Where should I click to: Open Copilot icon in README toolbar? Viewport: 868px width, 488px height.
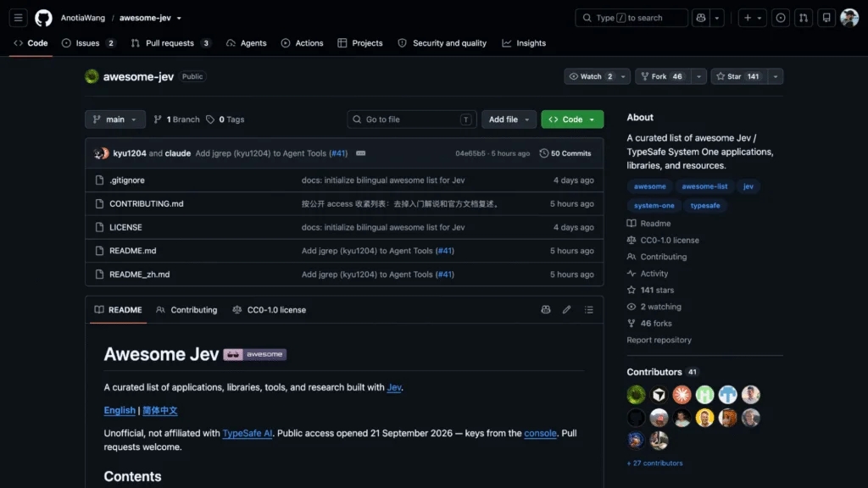[546, 310]
